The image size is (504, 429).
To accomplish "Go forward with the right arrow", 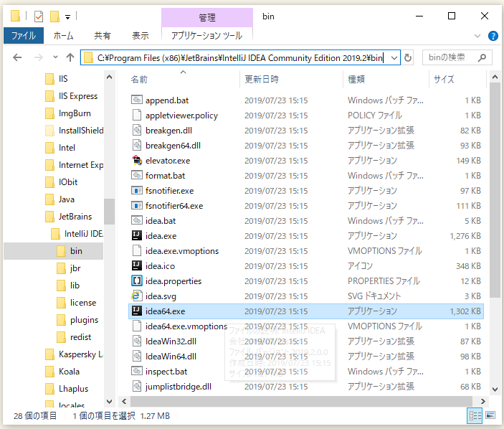I will (38, 57).
